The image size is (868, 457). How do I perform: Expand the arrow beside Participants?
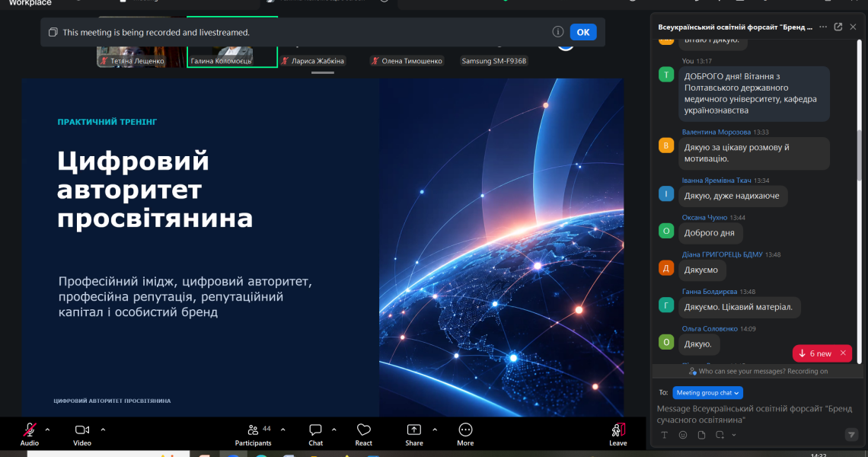[283, 430]
